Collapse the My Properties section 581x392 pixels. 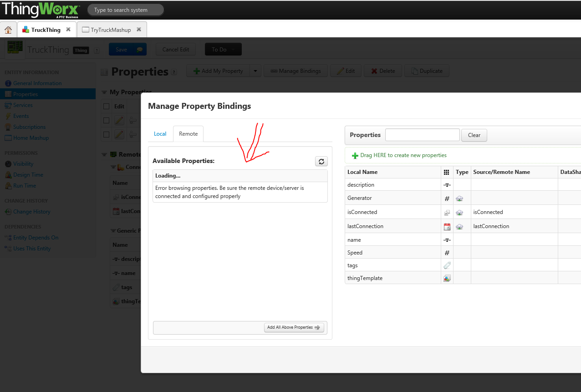tap(104, 92)
